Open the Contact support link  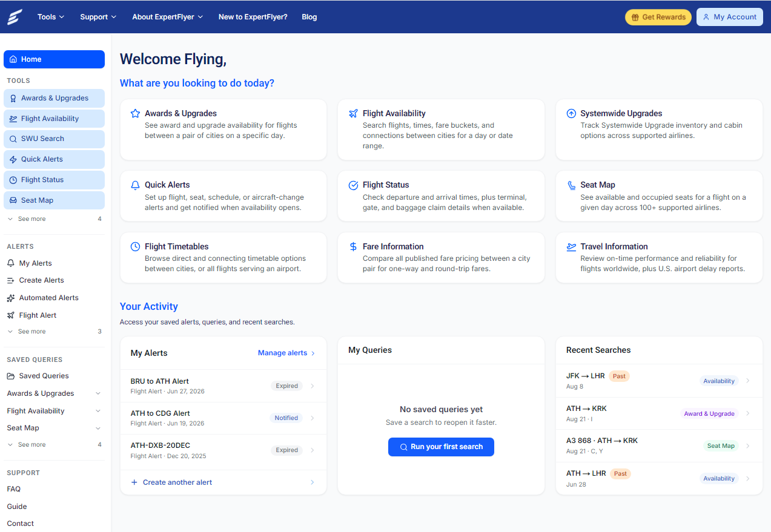click(x=21, y=524)
